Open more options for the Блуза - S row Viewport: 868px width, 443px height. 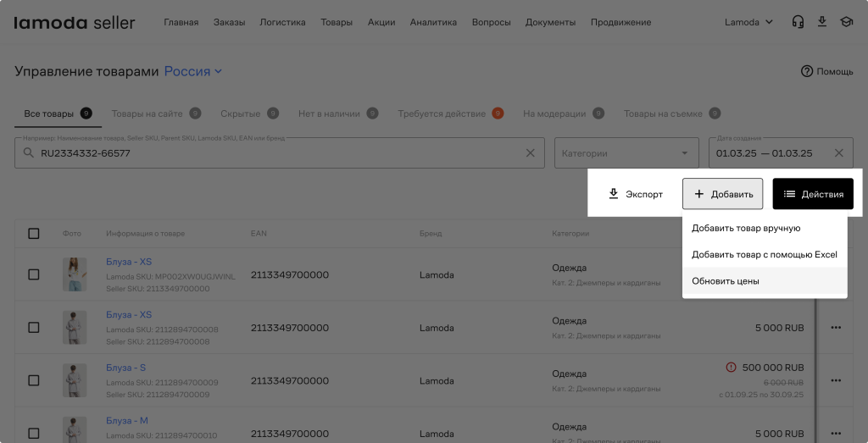(836, 380)
